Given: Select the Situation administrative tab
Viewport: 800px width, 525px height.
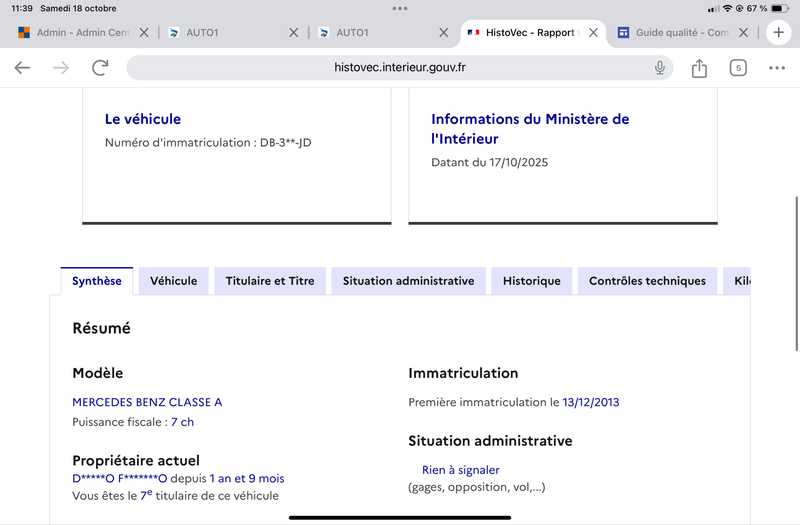Looking at the screenshot, I should pyautogui.click(x=408, y=281).
